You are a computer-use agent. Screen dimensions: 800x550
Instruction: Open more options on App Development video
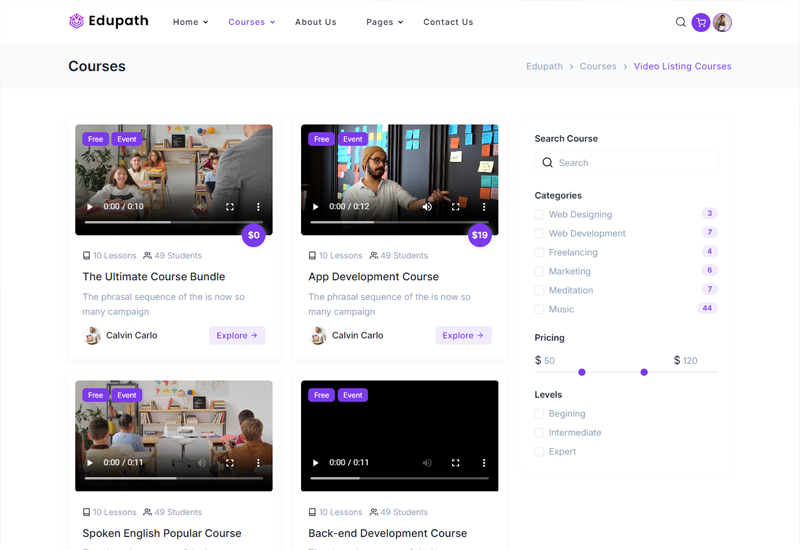coord(484,207)
